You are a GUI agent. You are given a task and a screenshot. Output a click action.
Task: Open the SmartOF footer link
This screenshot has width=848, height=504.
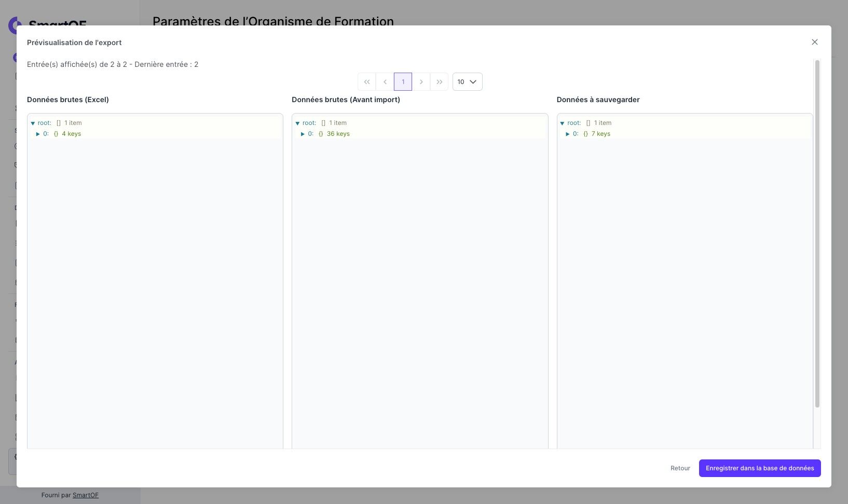[x=86, y=495]
